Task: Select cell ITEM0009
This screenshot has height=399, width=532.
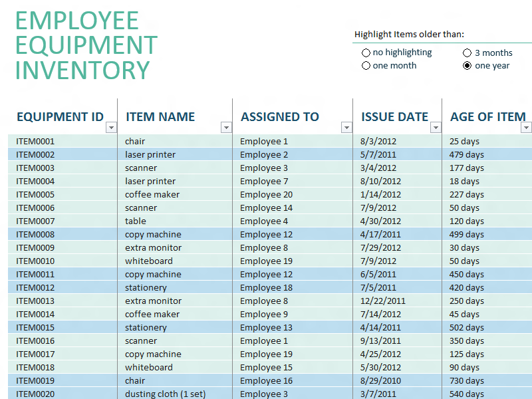Action: click(x=63, y=247)
